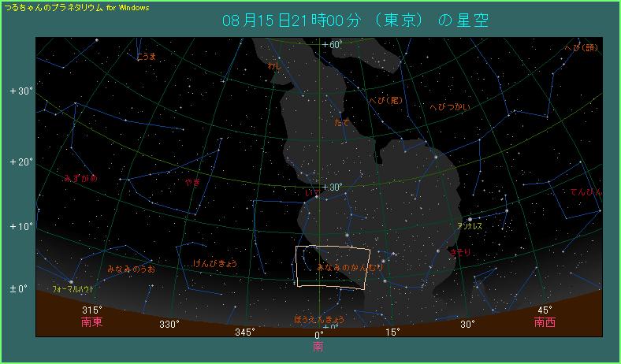The image size is (621, 364).
Task: Click the けんびきょう constellation label
Action: point(215,263)
